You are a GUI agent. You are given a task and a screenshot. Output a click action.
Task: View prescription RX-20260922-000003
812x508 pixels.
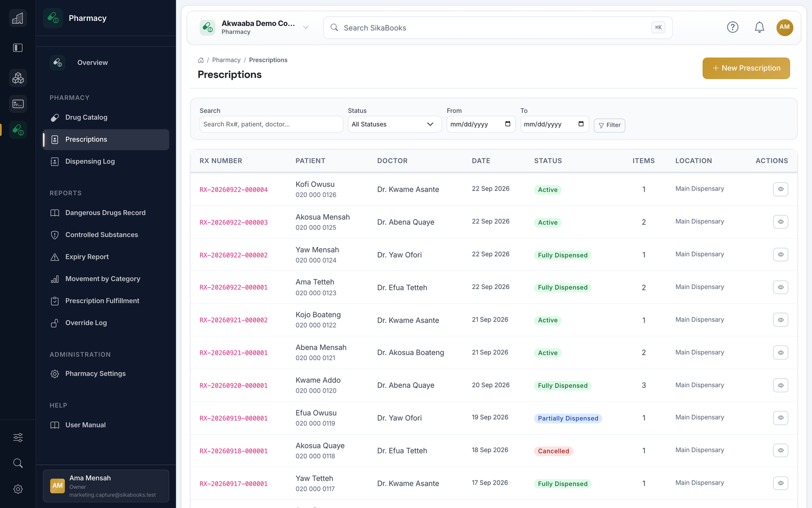pos(781,221)
